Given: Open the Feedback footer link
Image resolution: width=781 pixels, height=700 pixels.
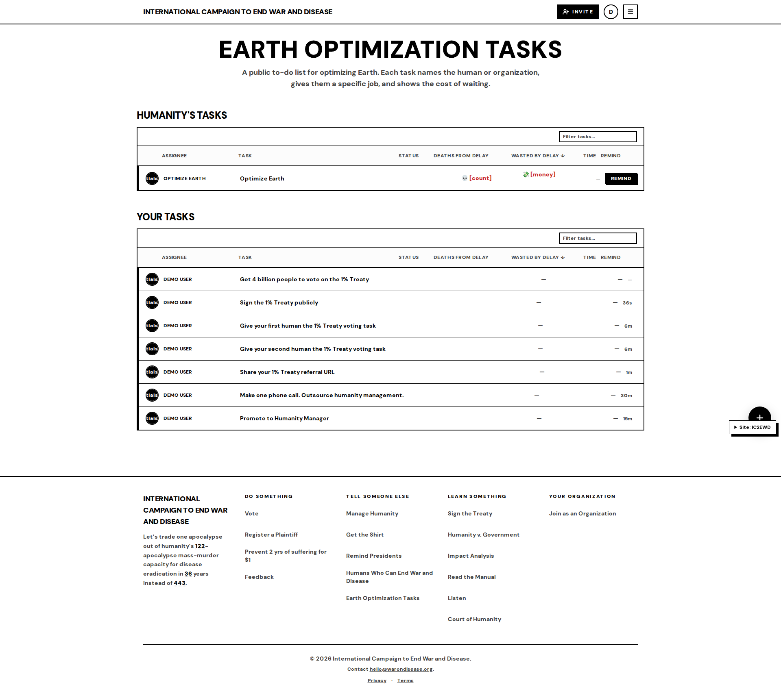Looking at the screenshot, I should point(259,577).
